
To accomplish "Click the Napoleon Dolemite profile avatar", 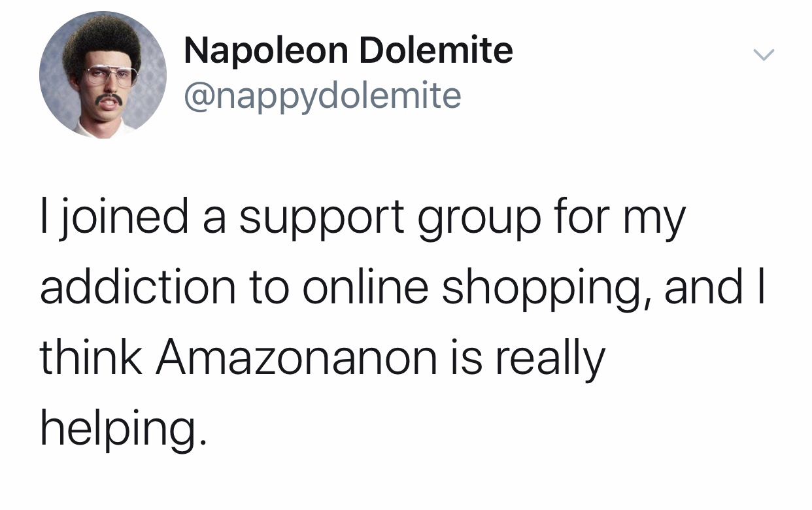I will 103,75.
